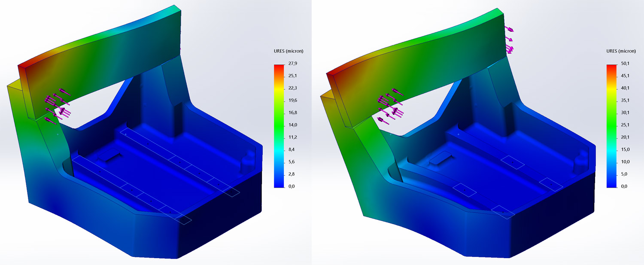This screenshot has width=644, height=265.
Task: Click the purple force arrows cluster on right model's beam
Action: coord(390,106)
